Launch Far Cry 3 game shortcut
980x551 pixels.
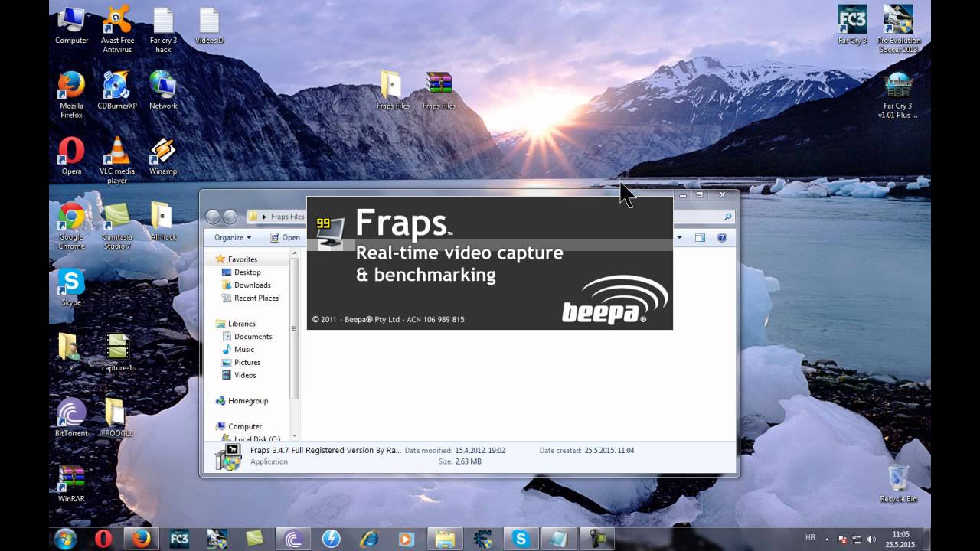tap(852, 25)
